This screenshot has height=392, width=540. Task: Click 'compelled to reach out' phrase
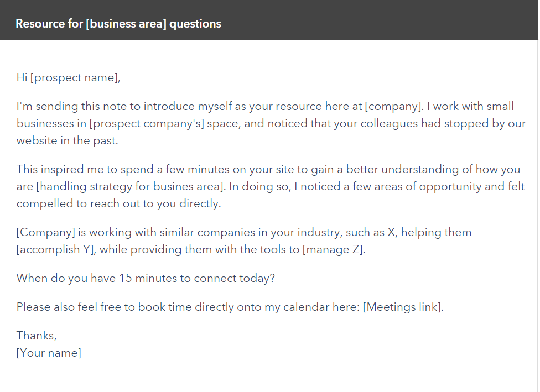[x=79, y=204]
